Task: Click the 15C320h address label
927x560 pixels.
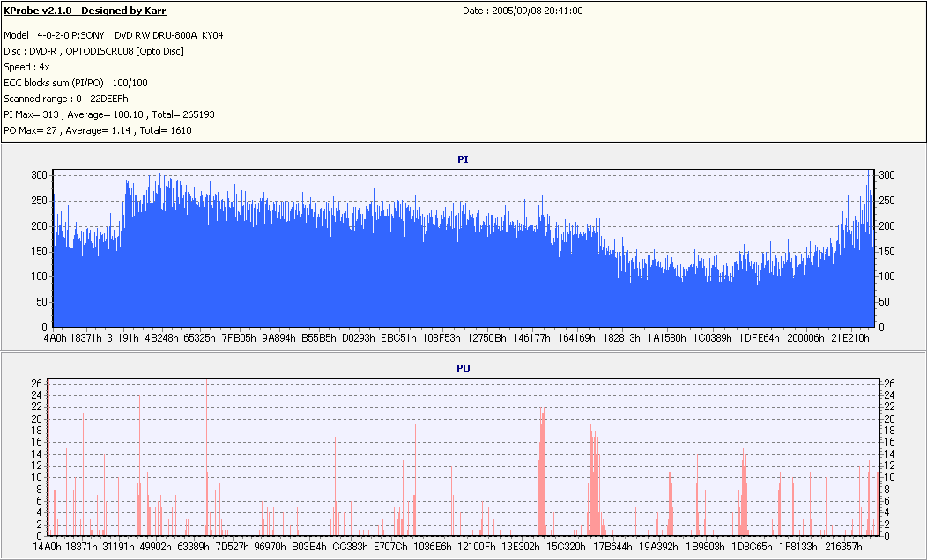Action: (566, 547)
